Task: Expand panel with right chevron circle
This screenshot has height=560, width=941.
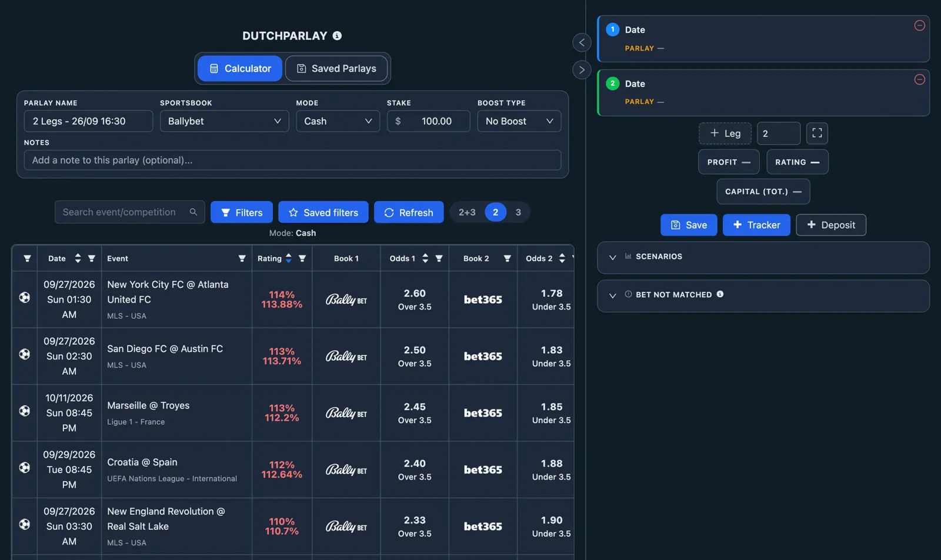Action: (x=582, y=70)
